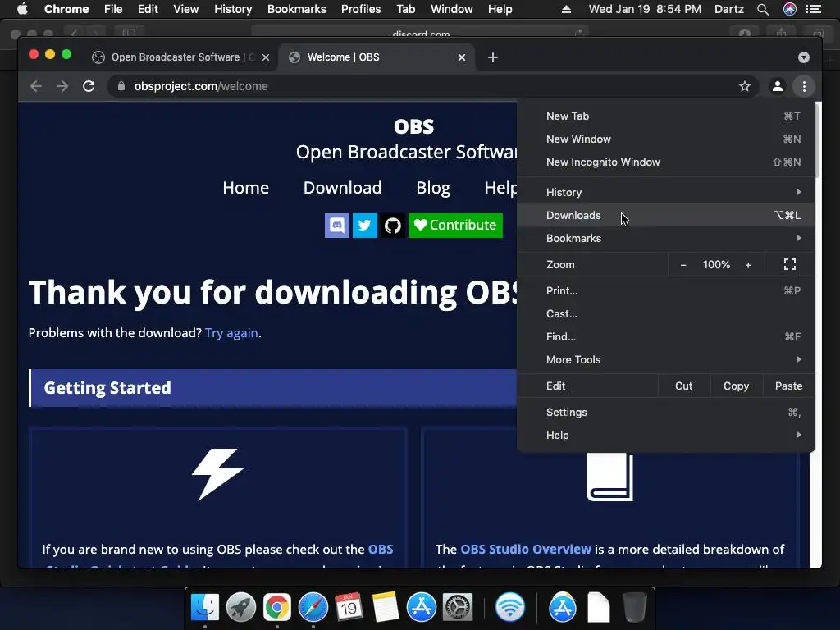Go back using the browser back arrow
This screenshot has height=630, width=840.
(x=36, y=86)
